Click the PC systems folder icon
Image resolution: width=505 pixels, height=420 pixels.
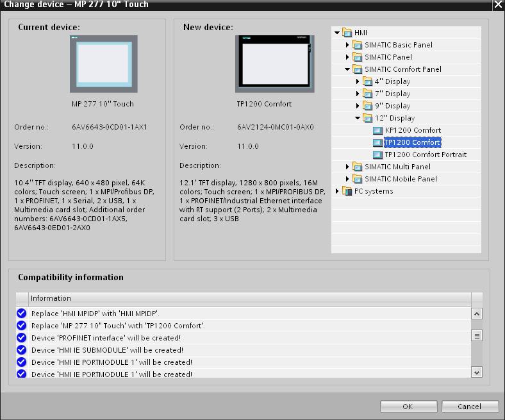click(347, 191)
